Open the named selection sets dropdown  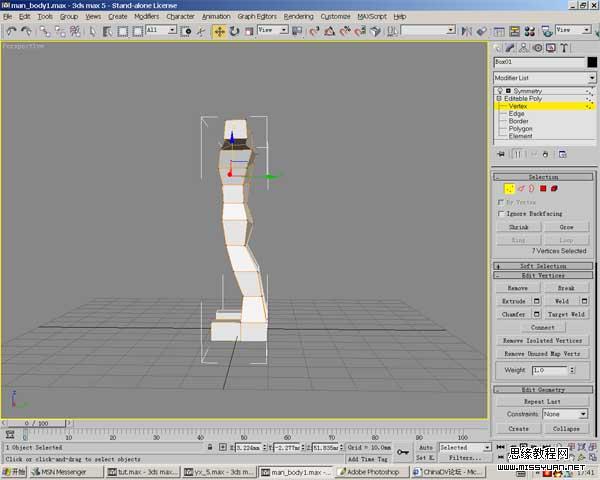pos(428,30)
